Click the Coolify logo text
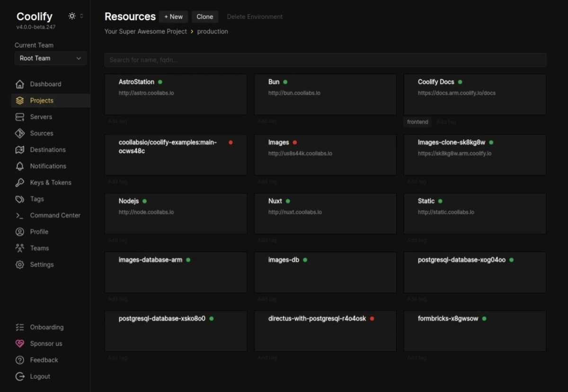 (x=35, y=17)
